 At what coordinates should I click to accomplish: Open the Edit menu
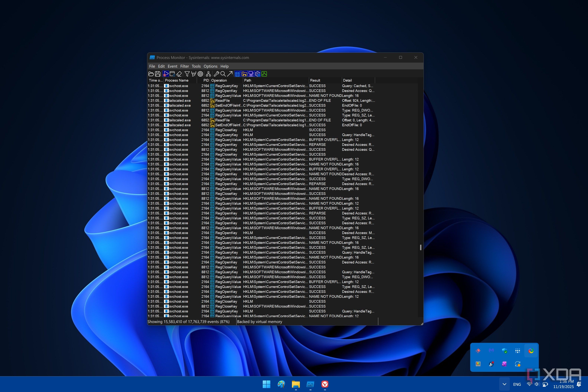161,66
